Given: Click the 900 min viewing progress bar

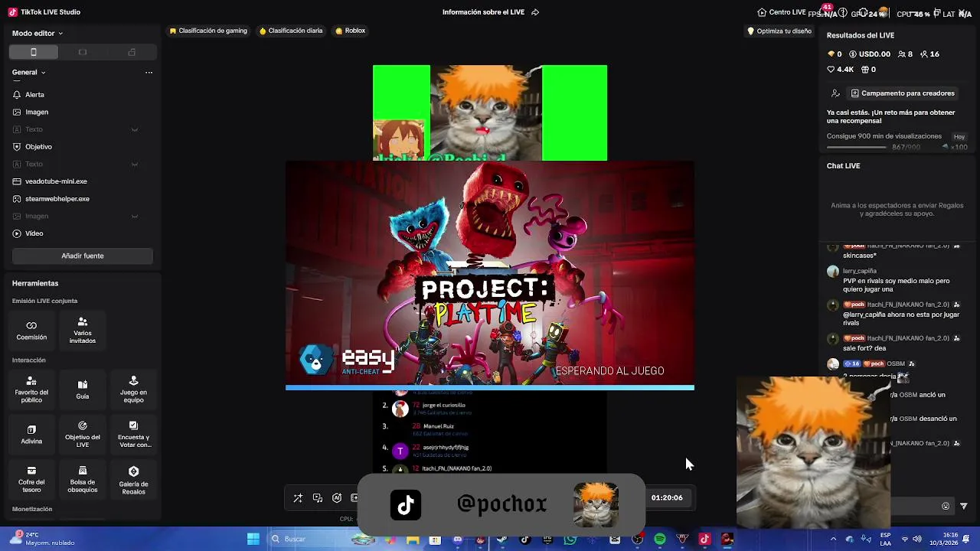Looking at the screenshot, I should (x=857, y=147).
